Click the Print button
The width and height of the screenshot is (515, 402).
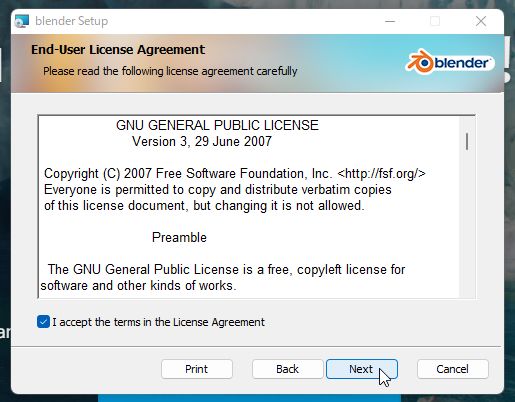point(197,369)
